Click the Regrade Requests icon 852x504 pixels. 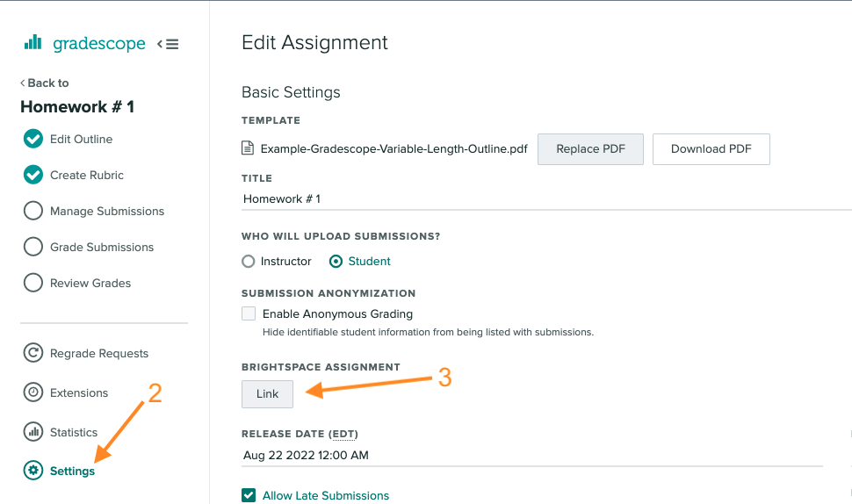click(x=33, y=353)
